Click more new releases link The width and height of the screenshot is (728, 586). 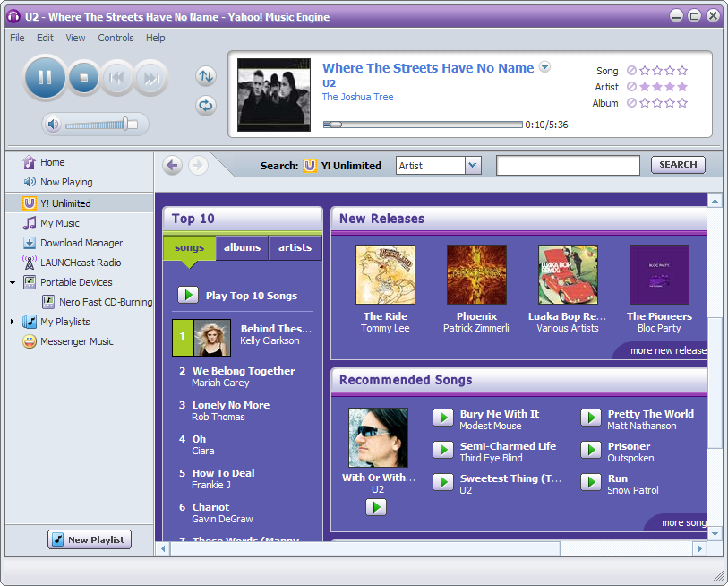pos(668,351)
